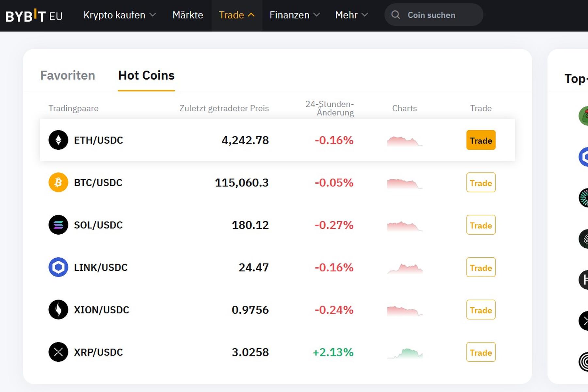Viewport: 588px width, 392px height.
Task: Open the XRP/USDC green mini chart
Action: 405,353
